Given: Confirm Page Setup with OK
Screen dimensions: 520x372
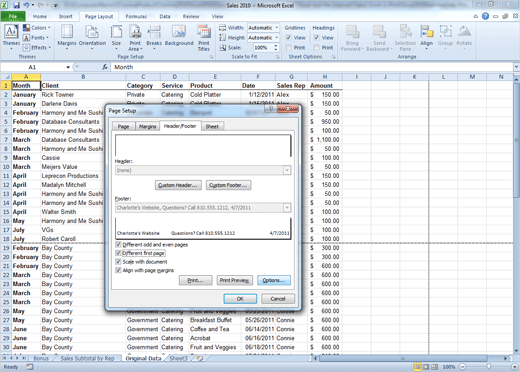Looking at the screenshot, I should coord(240,299).
